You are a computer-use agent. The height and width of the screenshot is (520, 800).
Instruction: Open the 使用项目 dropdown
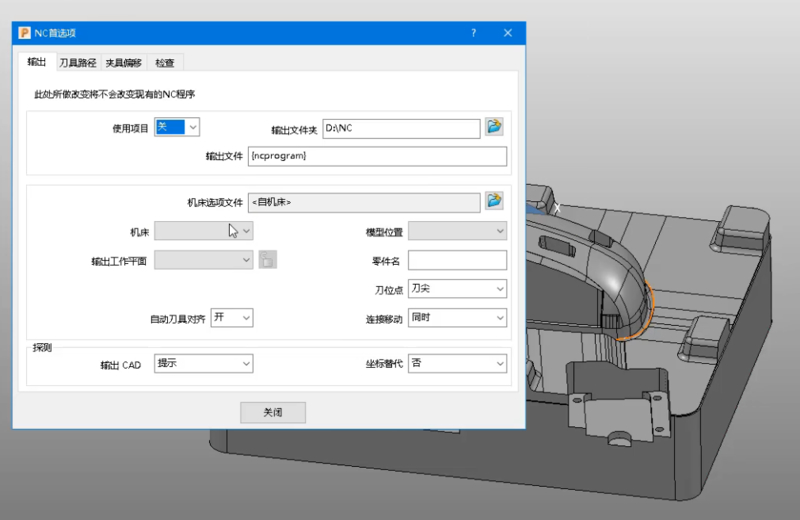177,127
